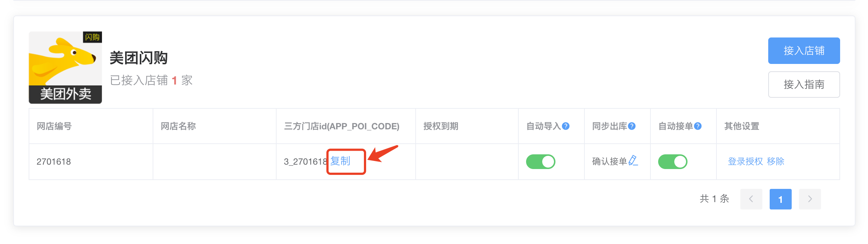Open the 接入指南 guide
The height and width of the screenshot is (244, 868).
coord(804,85)
